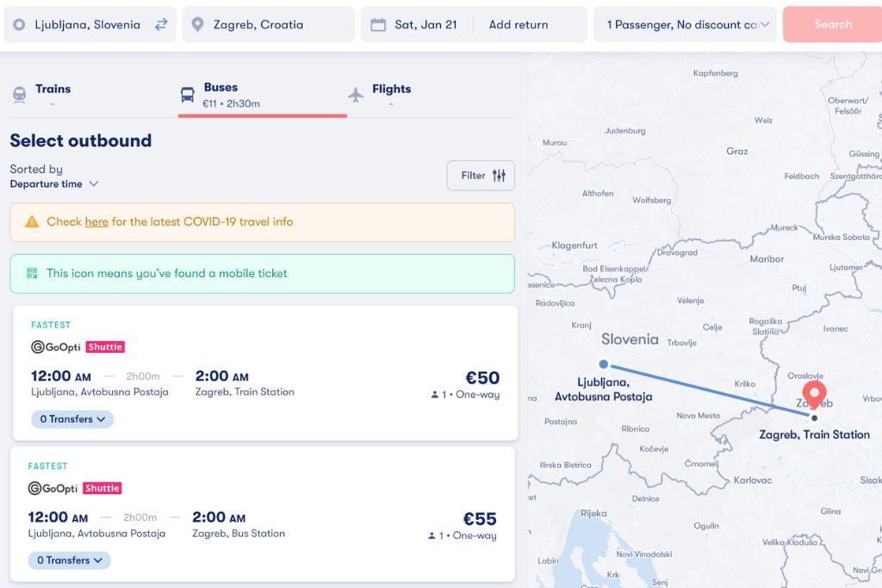Swap origin and destination with arrows icon
882x588 pixels.
coord(161,24)
